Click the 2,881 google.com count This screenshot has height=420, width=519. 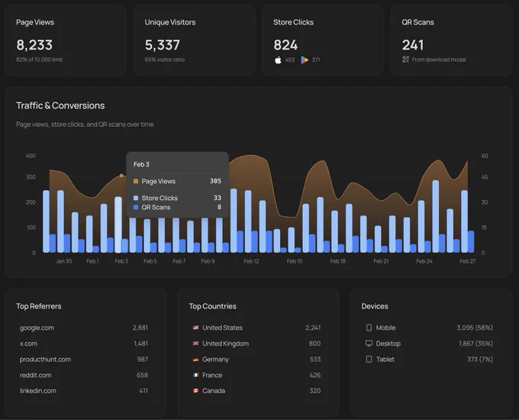[140, 328]
